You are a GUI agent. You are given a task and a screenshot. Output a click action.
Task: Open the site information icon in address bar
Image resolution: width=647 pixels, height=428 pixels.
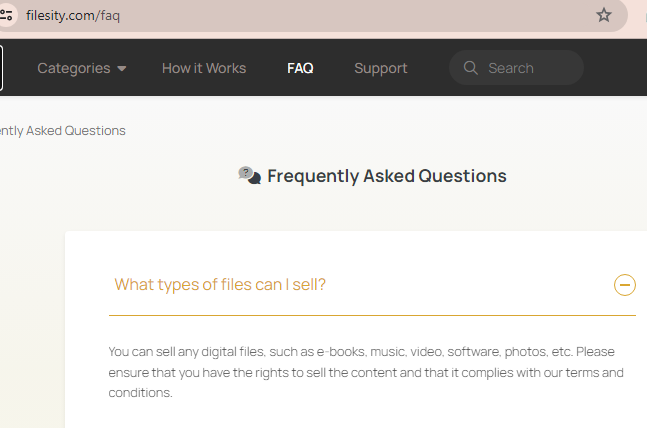tap(6, 15)
